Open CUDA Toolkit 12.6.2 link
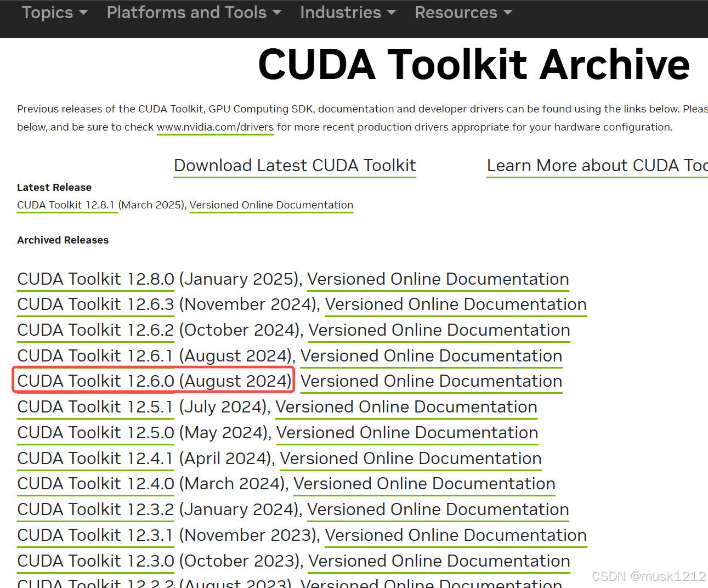 [95, 330]
